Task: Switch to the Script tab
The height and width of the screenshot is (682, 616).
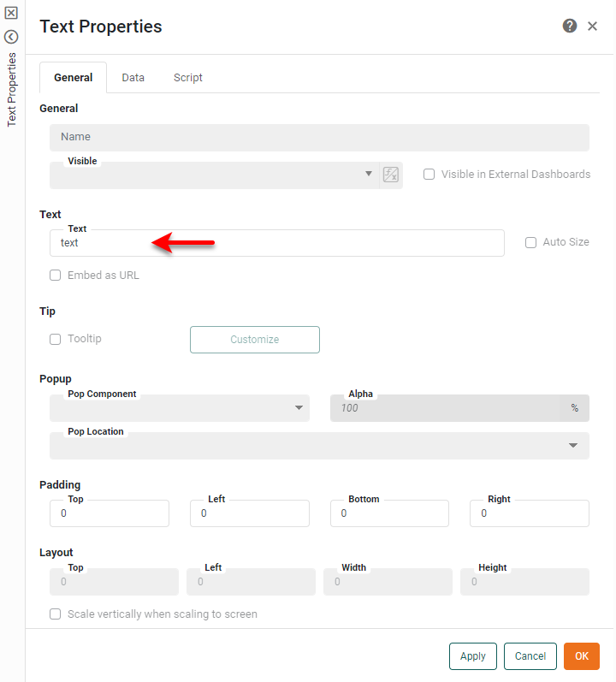Action: pyautogui.click(x=188, y=77)
